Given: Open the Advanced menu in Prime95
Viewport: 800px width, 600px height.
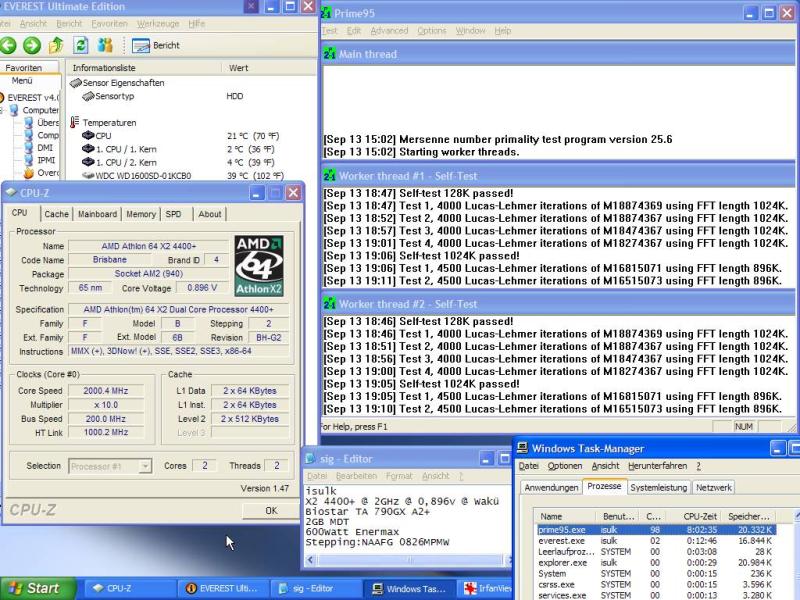Looking at the screenshot, I should coord(389,31).
